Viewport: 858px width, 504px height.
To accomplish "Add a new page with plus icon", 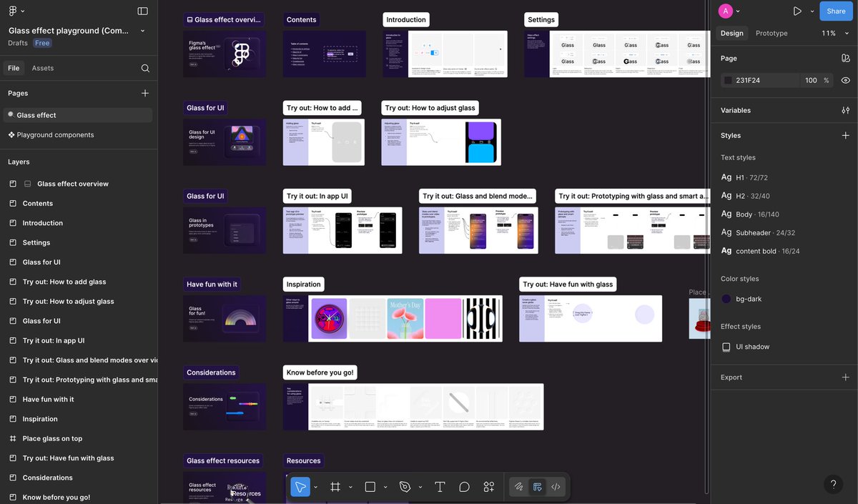I will [x=145, y=93].
